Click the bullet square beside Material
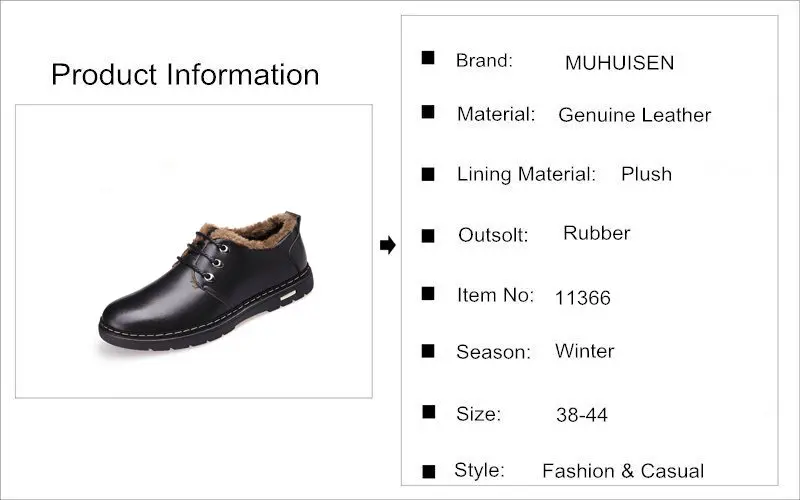The image size is (800, 500). 428,112
